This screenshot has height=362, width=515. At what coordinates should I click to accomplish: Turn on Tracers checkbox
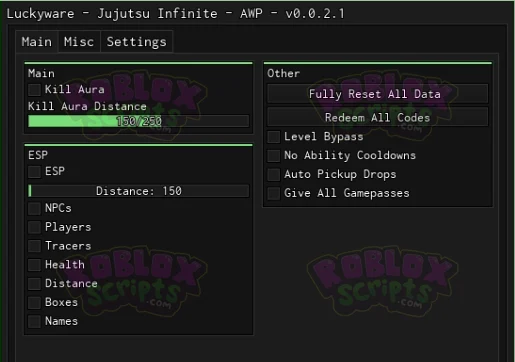34,246
